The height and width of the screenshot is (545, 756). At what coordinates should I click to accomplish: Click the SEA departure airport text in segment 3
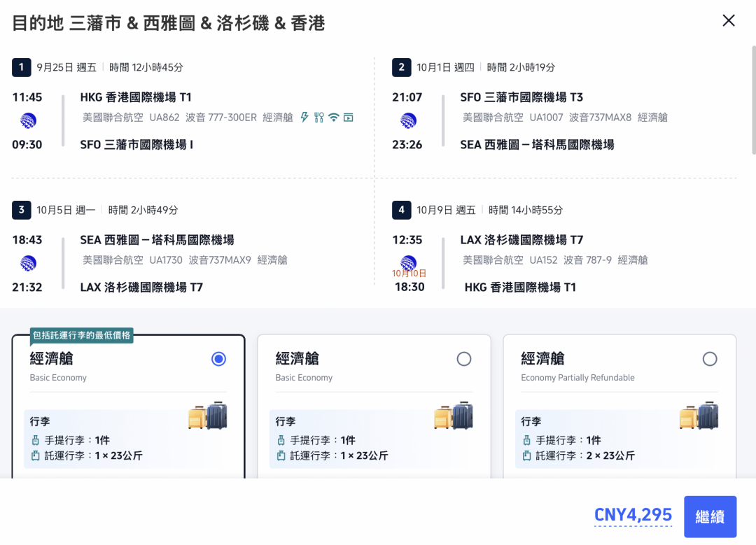(157, 240)
